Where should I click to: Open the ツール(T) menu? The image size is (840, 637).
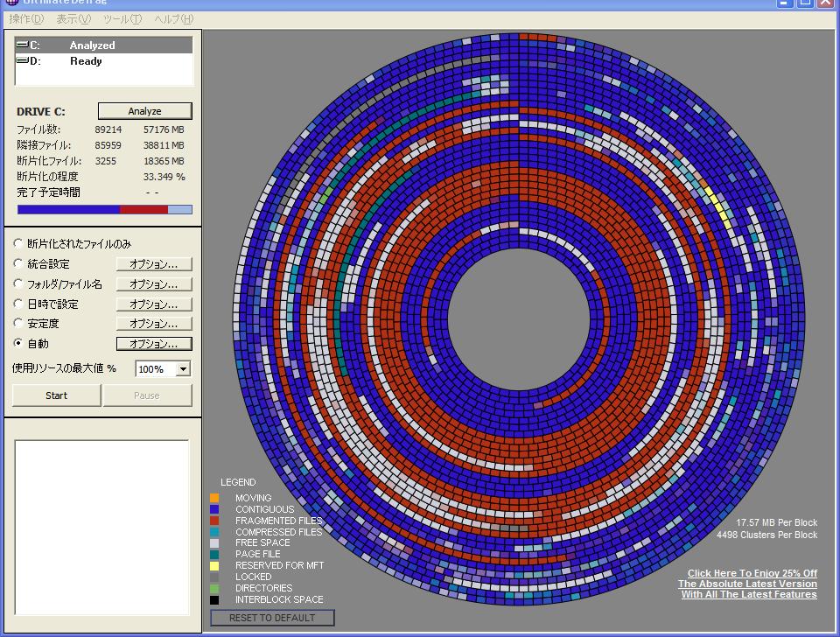[x=122, y=19]
